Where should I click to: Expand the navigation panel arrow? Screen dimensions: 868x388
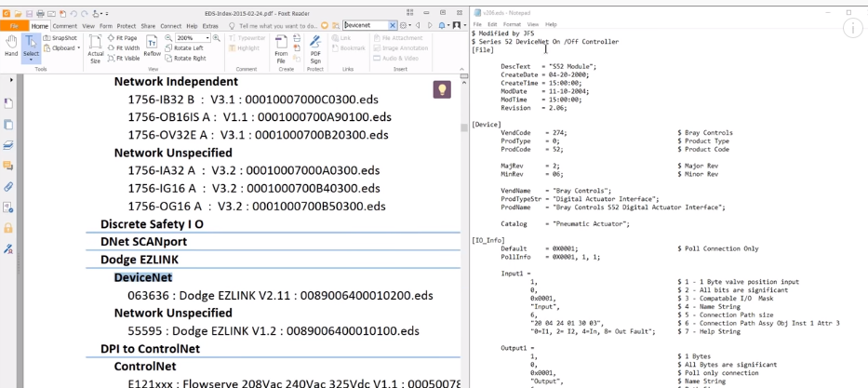point(10,80)
